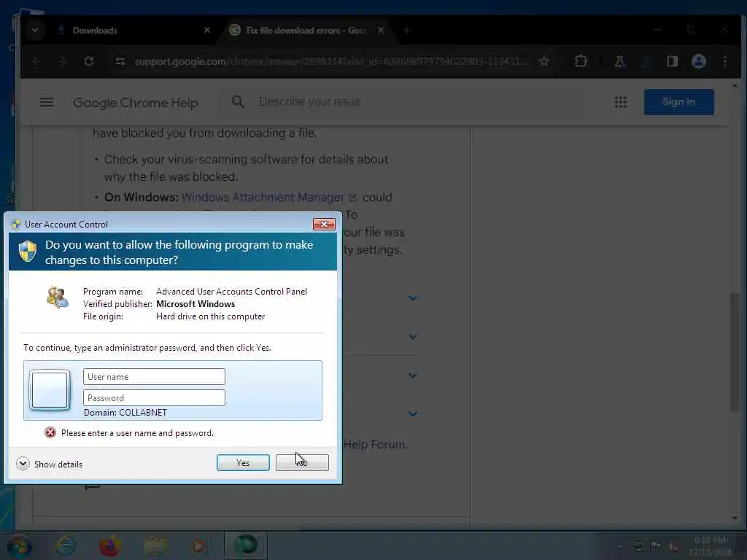Click the page vertical scrollbar thumb
This screenshot has height=560, width=747.
735,351
